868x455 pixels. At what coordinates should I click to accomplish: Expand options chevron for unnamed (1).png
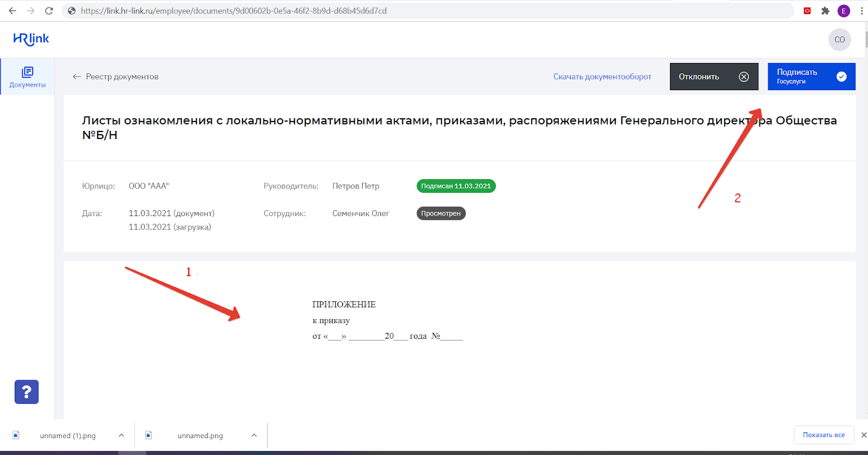click(x=122, y=435)
